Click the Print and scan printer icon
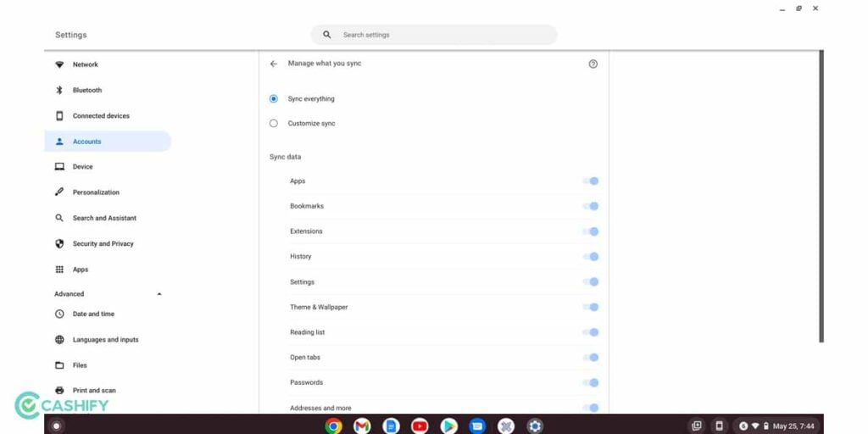Image resolution: width=868 pixels, height=434 pixels. (x=59, y=390)
